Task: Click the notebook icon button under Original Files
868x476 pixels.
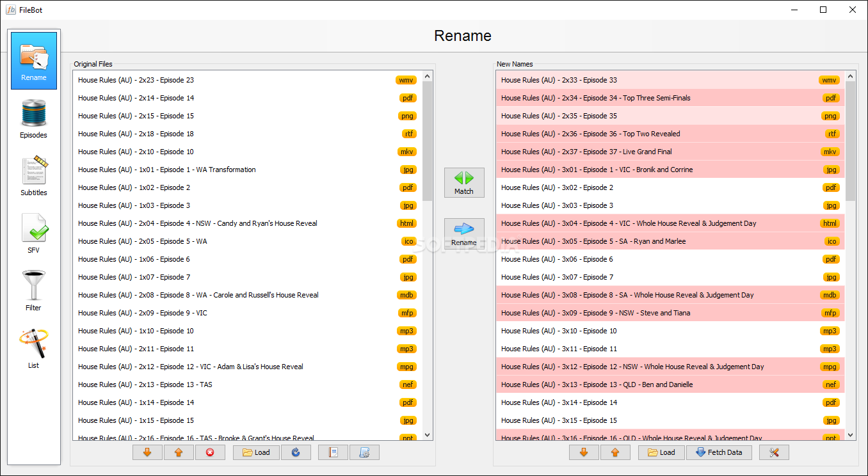Action: [x=333, y=452]
